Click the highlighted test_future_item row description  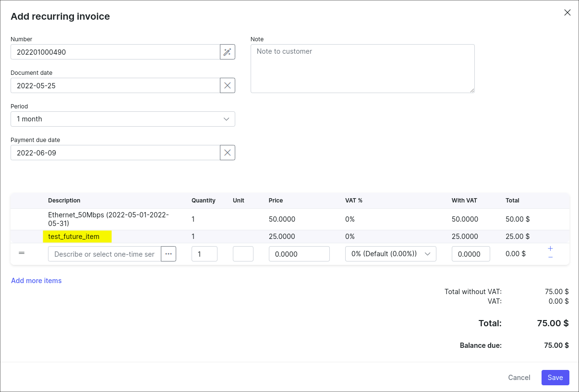(x=74, y=237)
